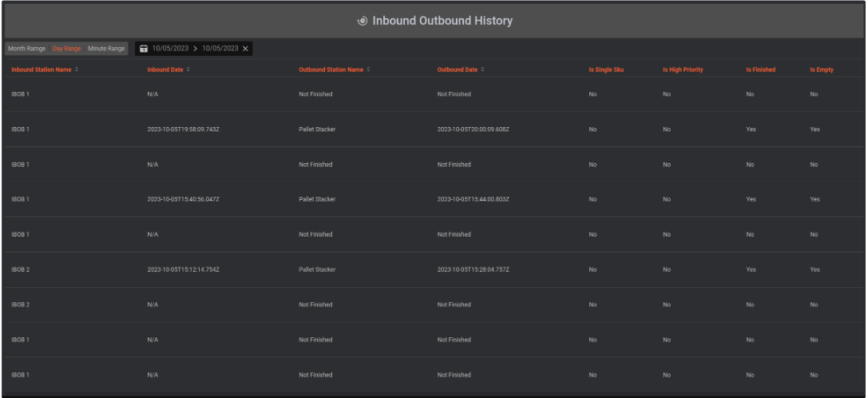
Task: Select inbound date 2023-10-05T19:58:09.743Z cell
Action: coord(184,129)
